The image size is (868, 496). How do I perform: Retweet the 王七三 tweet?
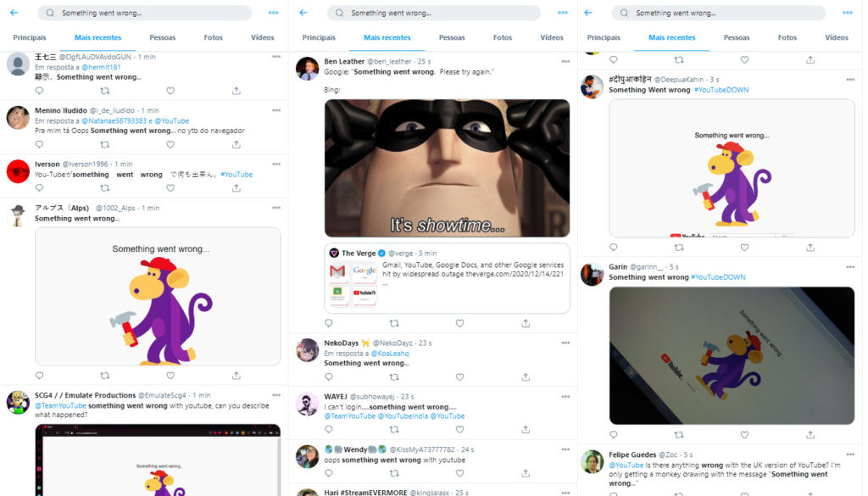coord(104,91)
